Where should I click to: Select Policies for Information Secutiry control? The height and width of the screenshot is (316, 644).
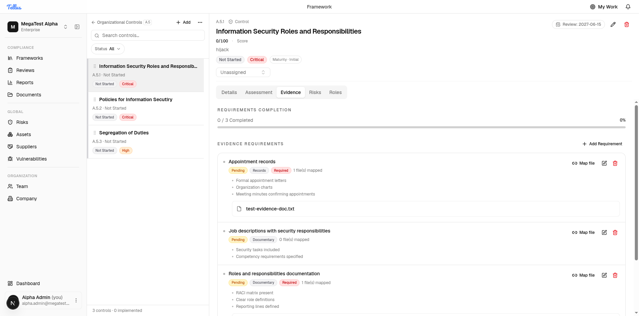[146, 108]
